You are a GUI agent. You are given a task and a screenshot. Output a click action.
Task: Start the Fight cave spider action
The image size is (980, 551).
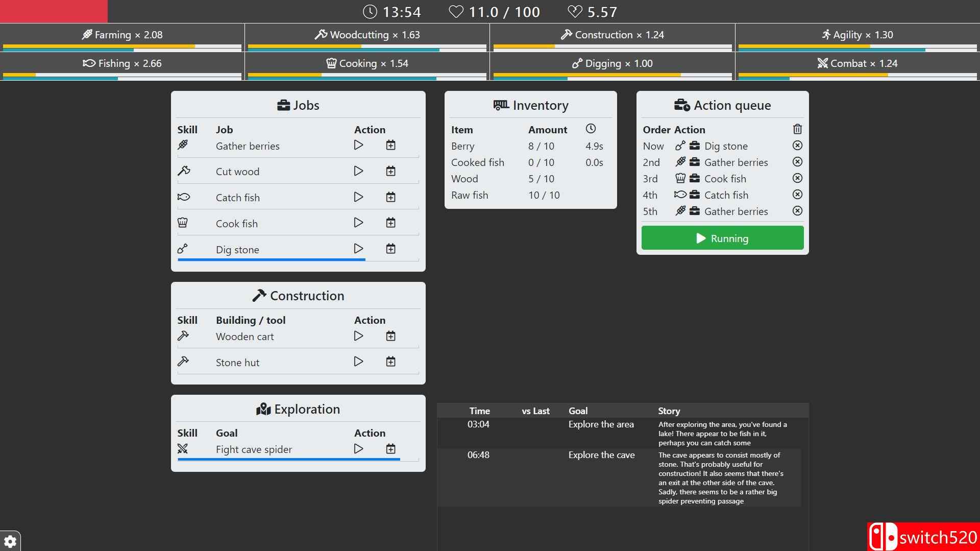tap(358, 449)
